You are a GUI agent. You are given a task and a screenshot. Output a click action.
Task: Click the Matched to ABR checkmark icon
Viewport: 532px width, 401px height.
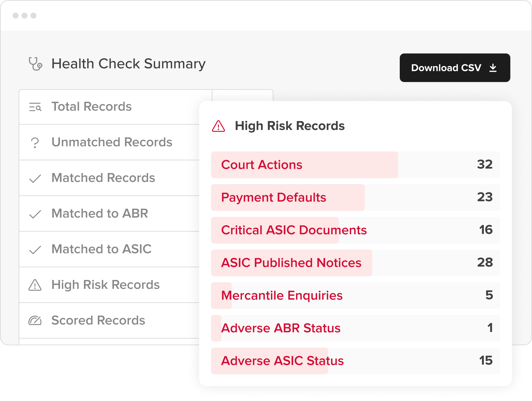click(35, 214)
